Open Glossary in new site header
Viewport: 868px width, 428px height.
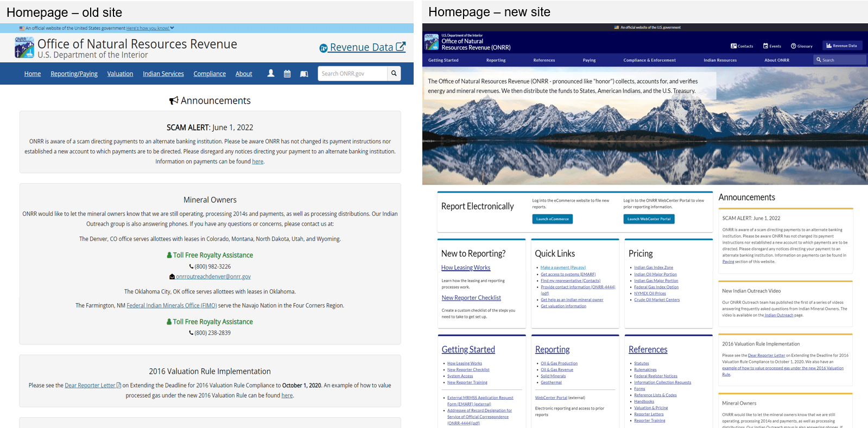click(x=801, y=46)
